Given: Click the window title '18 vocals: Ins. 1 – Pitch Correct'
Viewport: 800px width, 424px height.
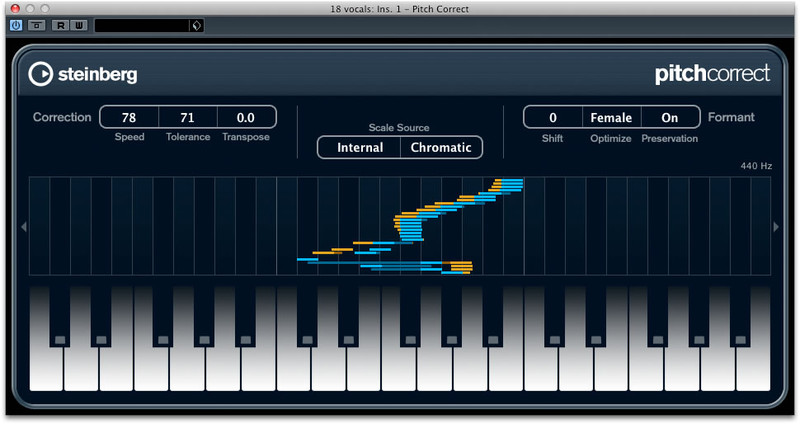Looking at the screenshot, I should (399, 9).
